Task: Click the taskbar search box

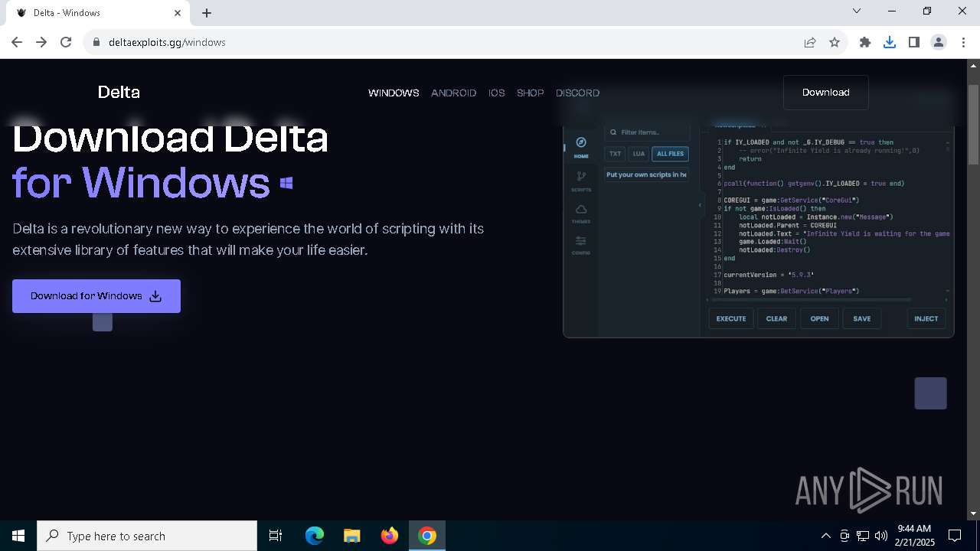Action: click(x=147, y=536)
